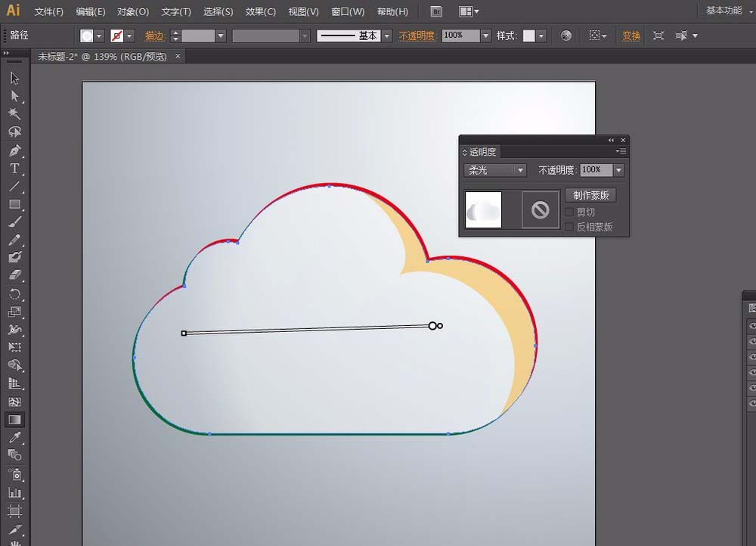The width and height of the screenshot is (756, 546).
Task: Expand the 基本 stroke style dropdown
Action: (386, 36)
